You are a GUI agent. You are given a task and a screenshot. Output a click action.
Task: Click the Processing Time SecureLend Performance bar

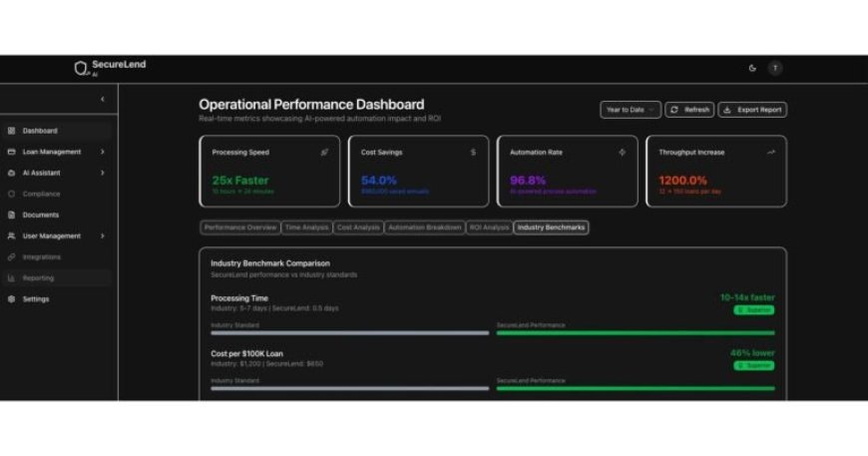pos(635,333)
